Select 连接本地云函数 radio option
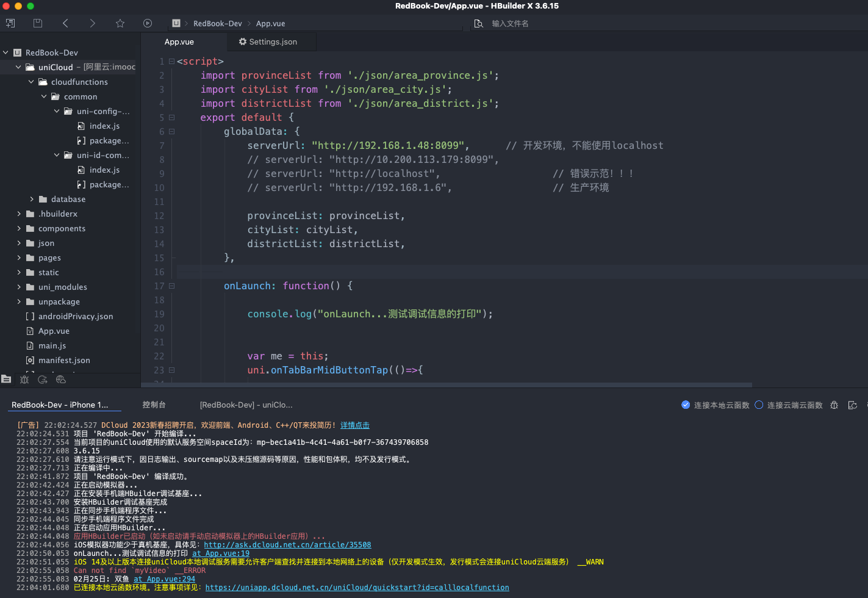Image resolution: width=868 pixels, height=598 pixels. click(x=686, y=405)
